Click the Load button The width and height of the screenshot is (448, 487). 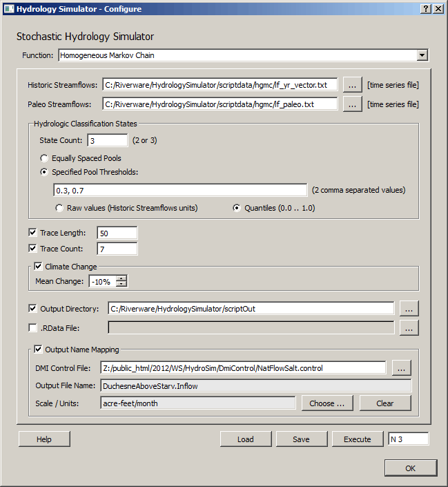click(246, 439)
